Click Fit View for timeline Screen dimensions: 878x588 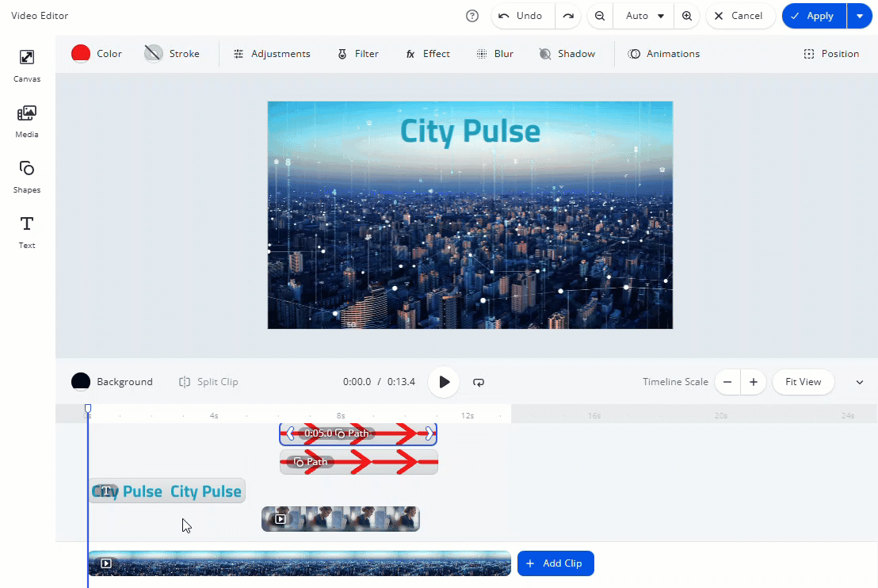point(803,382)
